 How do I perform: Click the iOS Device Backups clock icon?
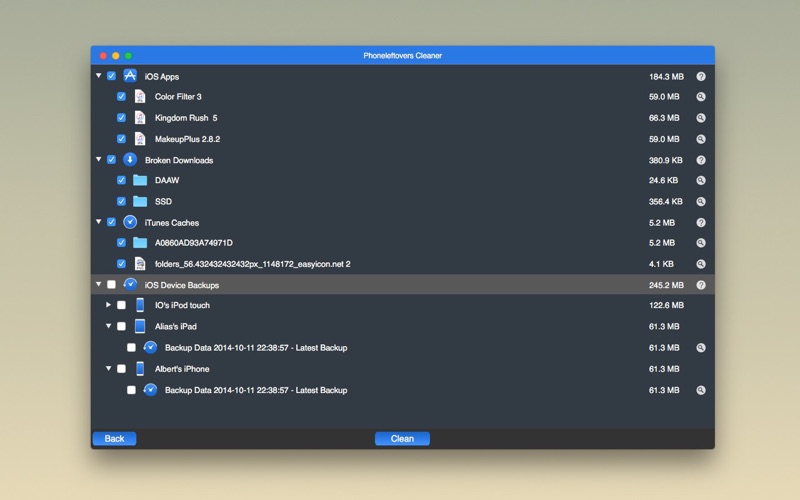click(x=130, y=285)
